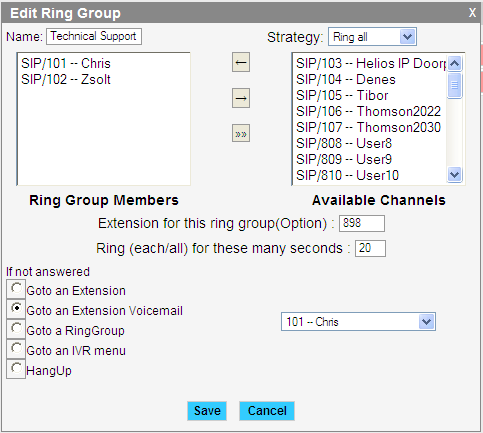Viewport: 483px width, 433px height.
Task: Select SIP/103 -- Helios IP Door channel
Action: point(370,63)
